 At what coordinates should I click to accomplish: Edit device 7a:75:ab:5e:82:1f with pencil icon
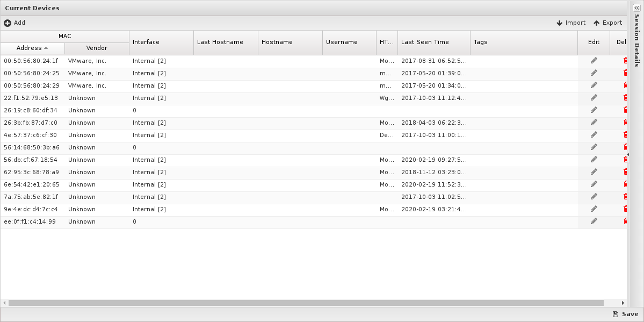point(594,197)
